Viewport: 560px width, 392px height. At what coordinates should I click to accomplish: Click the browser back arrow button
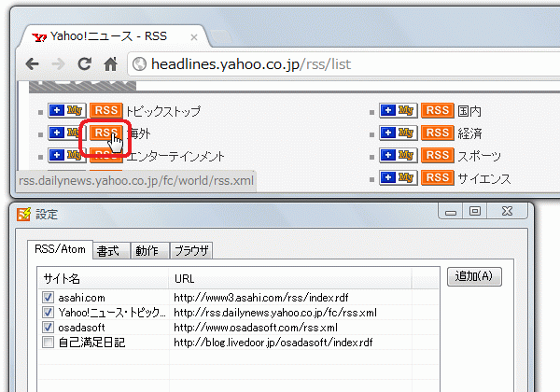pyautogui.click(x=33, y=64)
